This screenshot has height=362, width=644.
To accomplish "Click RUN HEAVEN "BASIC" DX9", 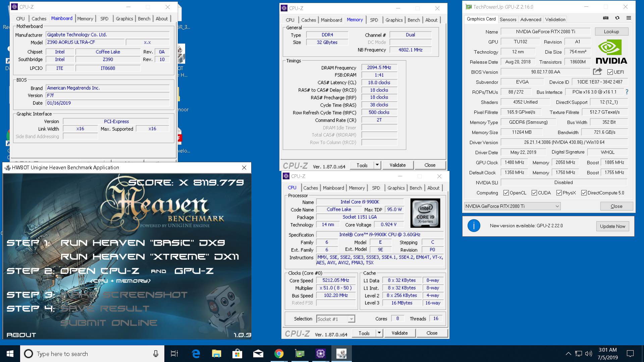I will pos(143,243).
